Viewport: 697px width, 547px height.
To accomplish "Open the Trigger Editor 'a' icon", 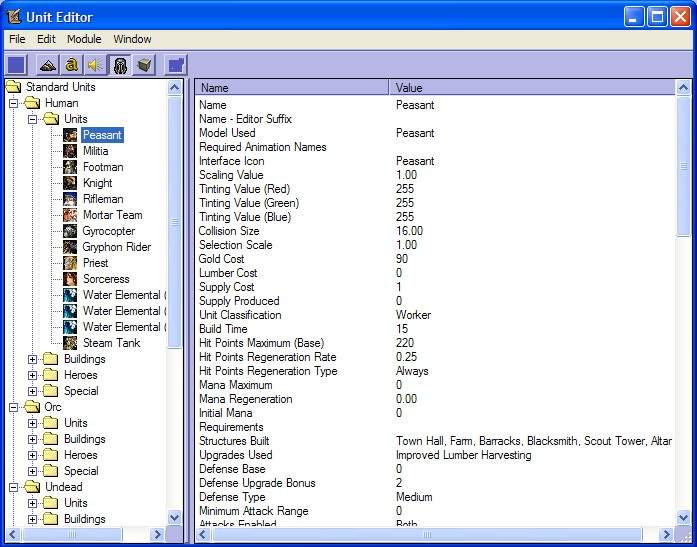I will click(72, 65).
